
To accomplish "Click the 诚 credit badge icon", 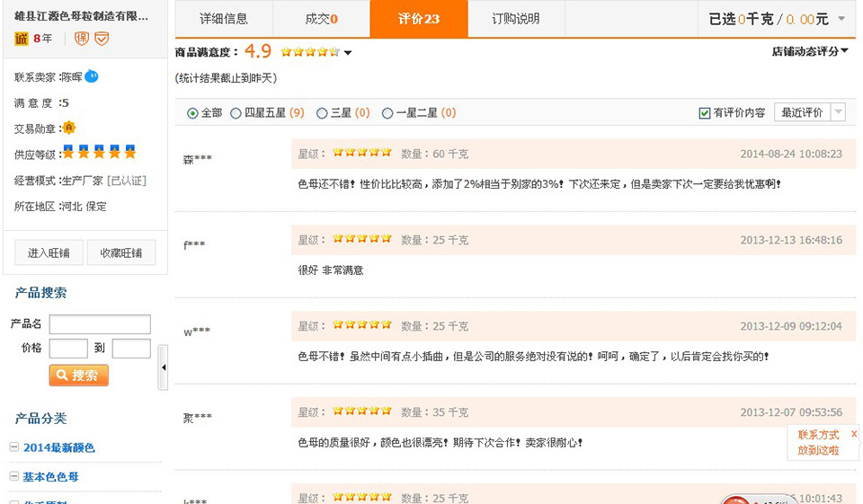I will click(22, 39).
